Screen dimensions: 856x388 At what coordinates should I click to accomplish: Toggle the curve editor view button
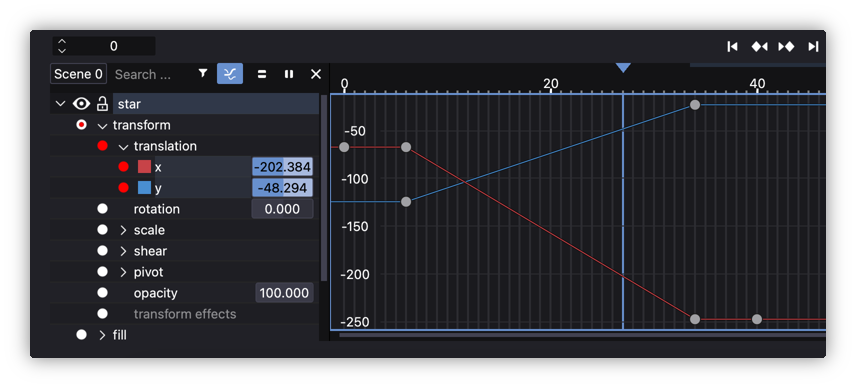click(230, 74)
